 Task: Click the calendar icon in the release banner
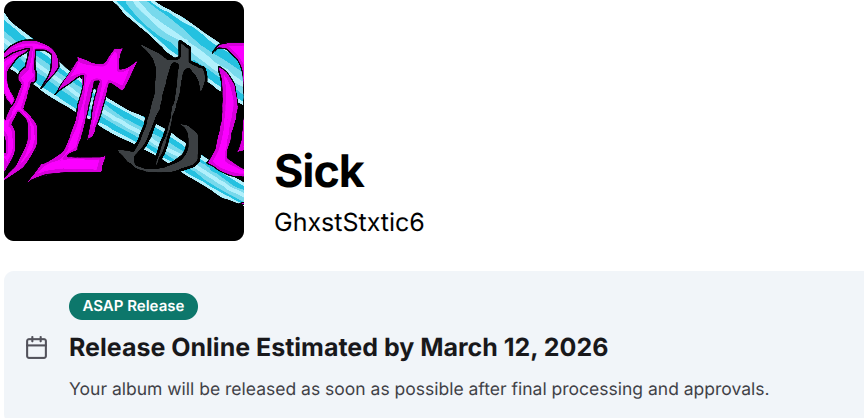pyautogui.click(x=36, y=348)
